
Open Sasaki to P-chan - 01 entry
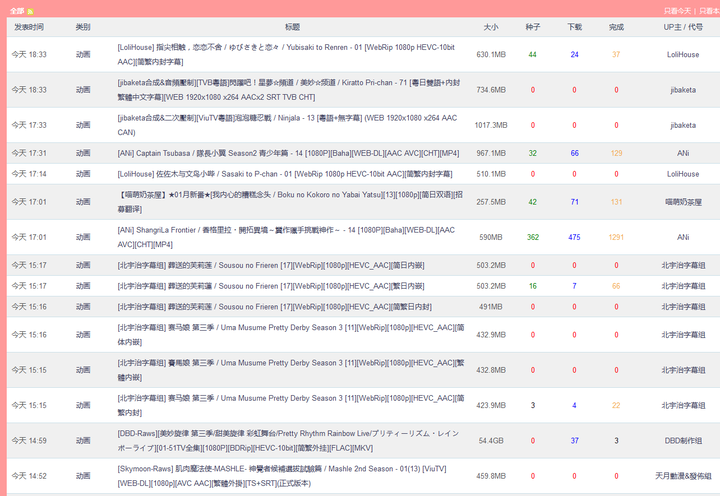tap(262, 173)
